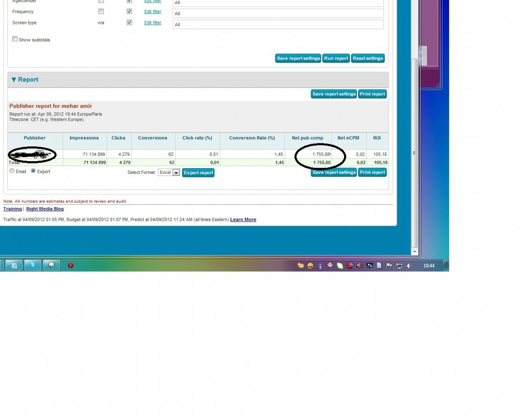
Task: Click the Publisher column header
Action: (35, 138)
